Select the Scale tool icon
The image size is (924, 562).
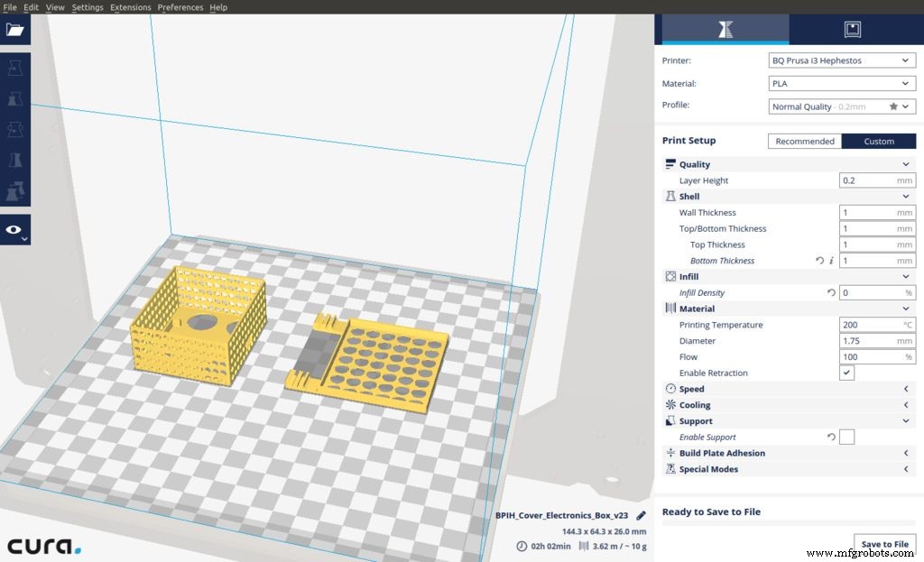click(x=15, y=99)
